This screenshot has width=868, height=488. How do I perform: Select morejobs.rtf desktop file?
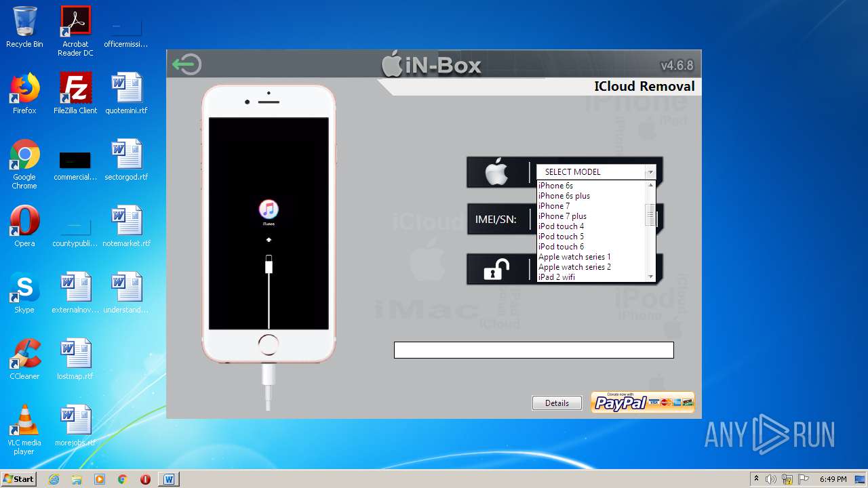coord(75,426)
